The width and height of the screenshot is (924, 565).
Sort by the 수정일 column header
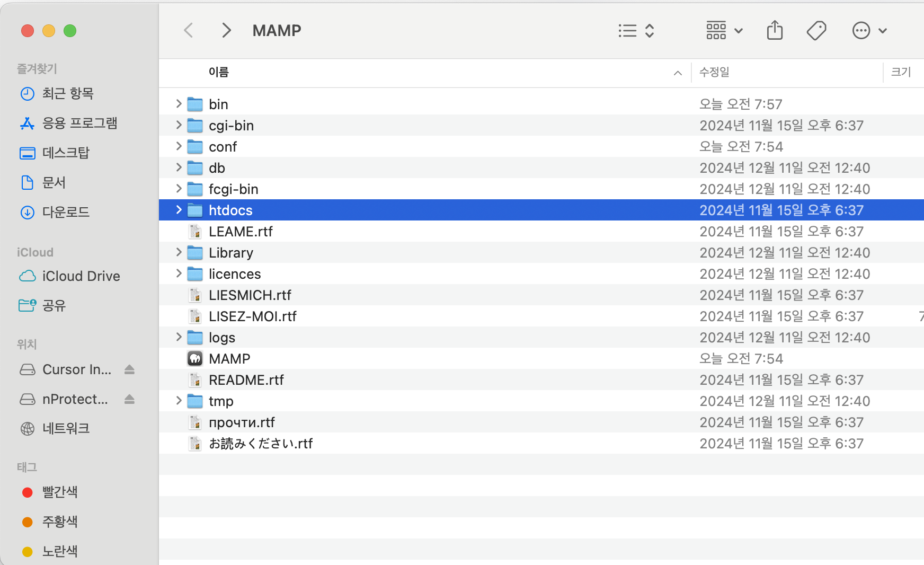coord(714,72)
